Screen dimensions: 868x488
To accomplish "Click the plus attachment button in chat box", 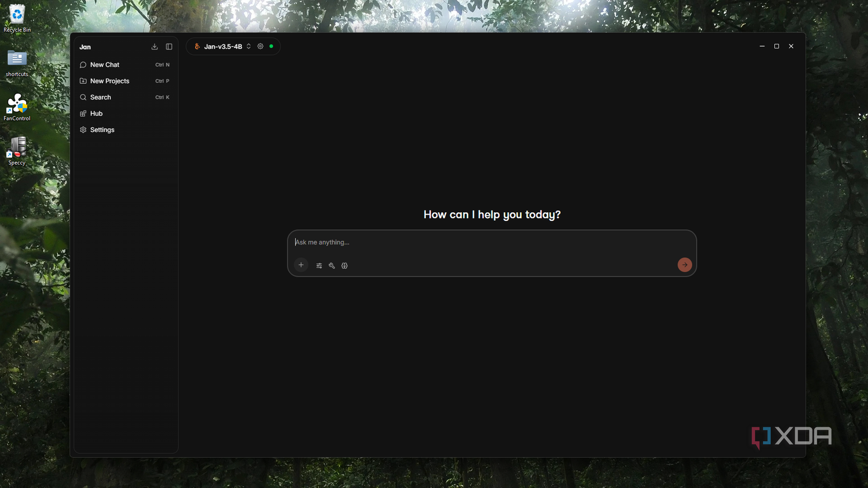I will (x=301, y=265).
